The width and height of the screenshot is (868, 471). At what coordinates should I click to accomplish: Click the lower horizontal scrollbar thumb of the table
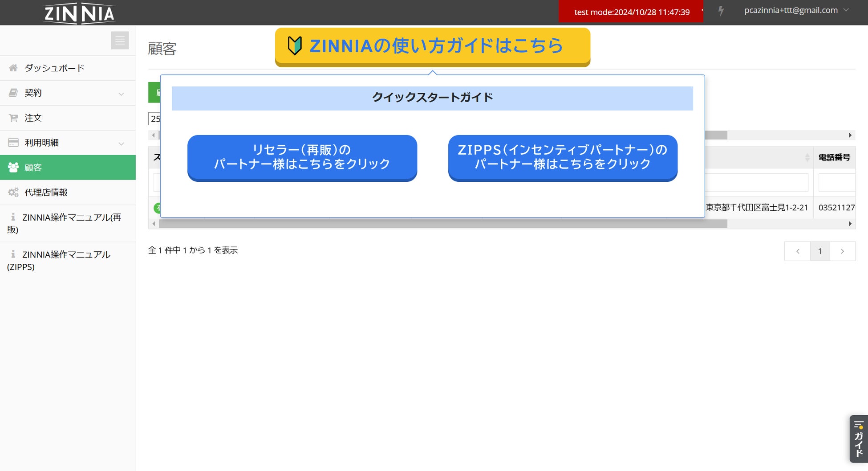(x=443, y=224)
